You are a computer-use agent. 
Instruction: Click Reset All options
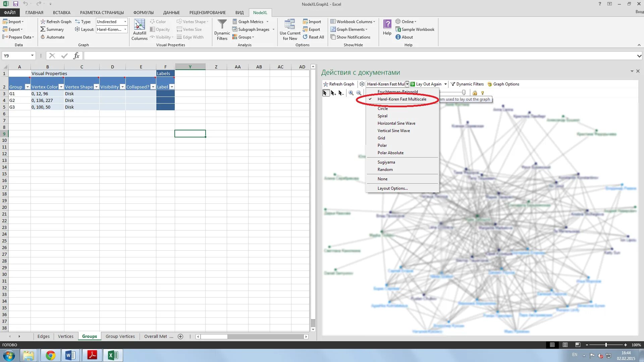(x=313, y=37)
